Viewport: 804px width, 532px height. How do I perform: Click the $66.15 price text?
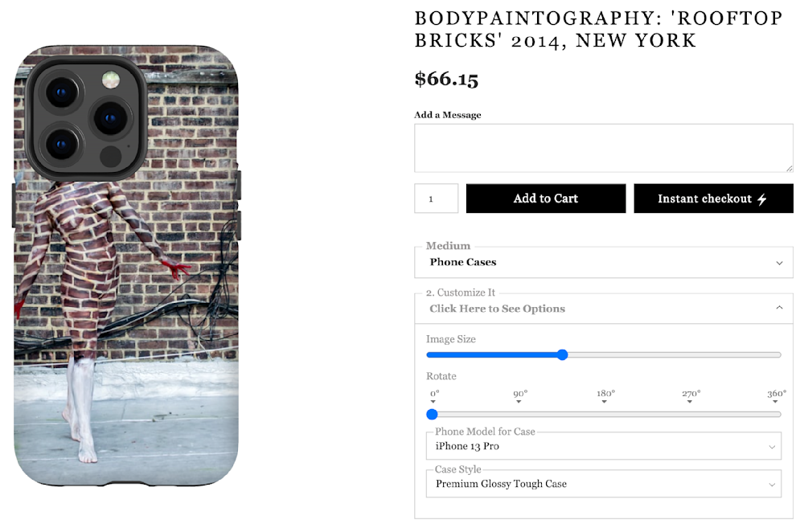coord(446,79)
